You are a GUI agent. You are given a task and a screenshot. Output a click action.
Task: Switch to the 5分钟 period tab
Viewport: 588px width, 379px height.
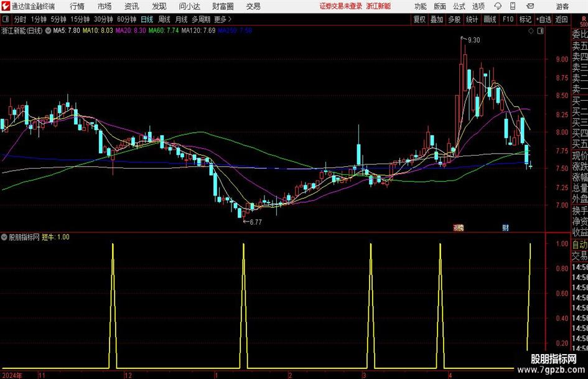click(x=58, y=19)
